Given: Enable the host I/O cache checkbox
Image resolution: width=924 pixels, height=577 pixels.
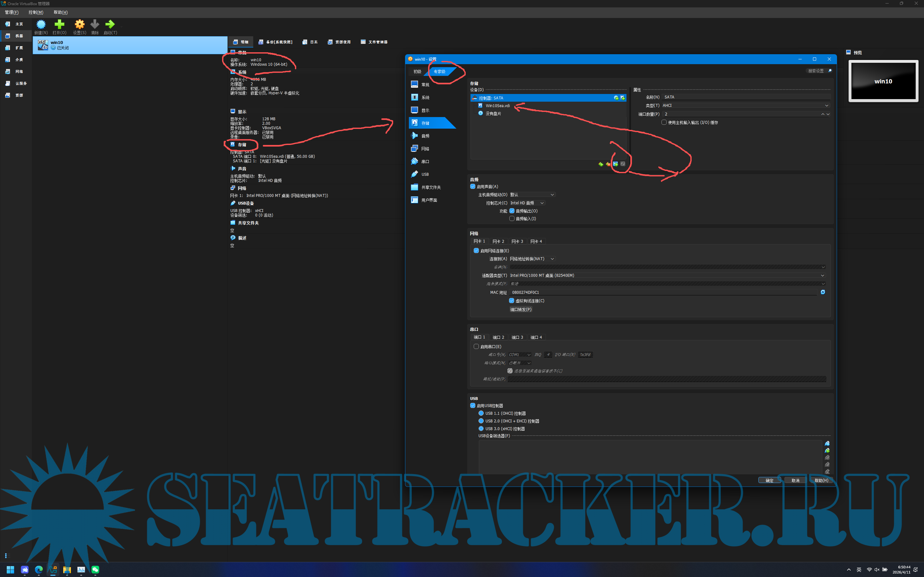Looking at the screenshot, I should pyautogui.click(x=664, y=123).
